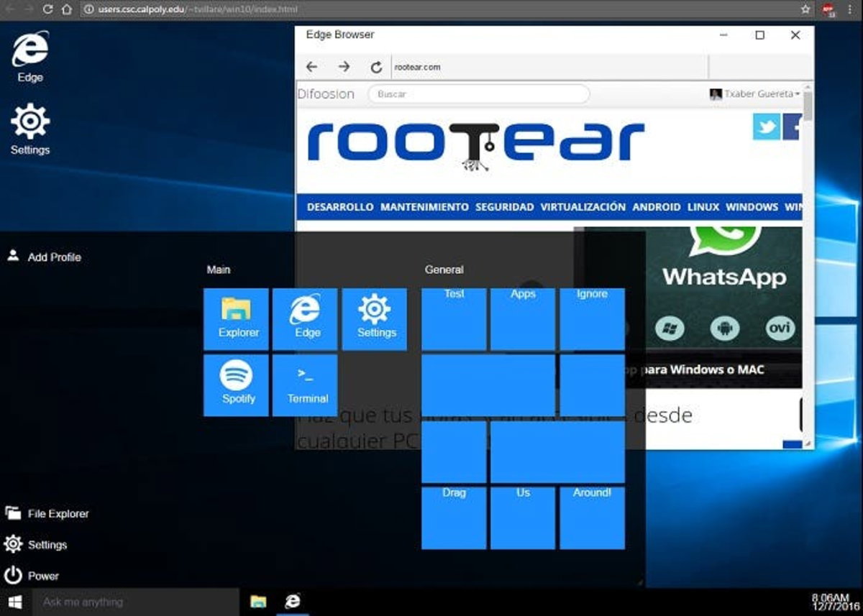
Task: Click the Us tile in General group
Action: click(x=523, y=518)
